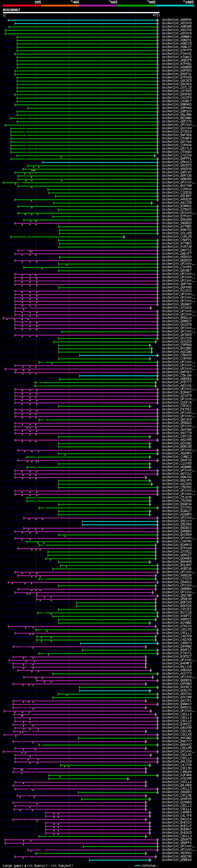The width and height of the screenshot is (197, 868).
Task: Click the white query sequence ruler bar
Action: 81,13
